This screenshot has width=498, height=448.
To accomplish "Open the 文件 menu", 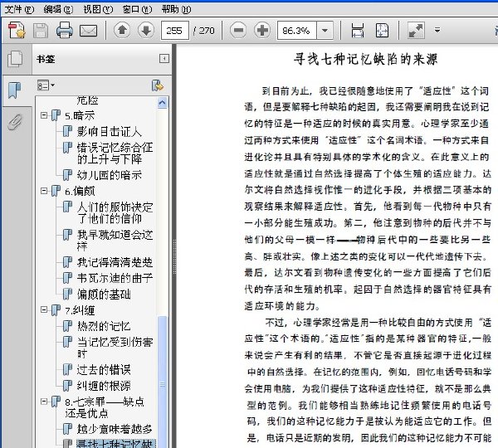I will (19, 9).
